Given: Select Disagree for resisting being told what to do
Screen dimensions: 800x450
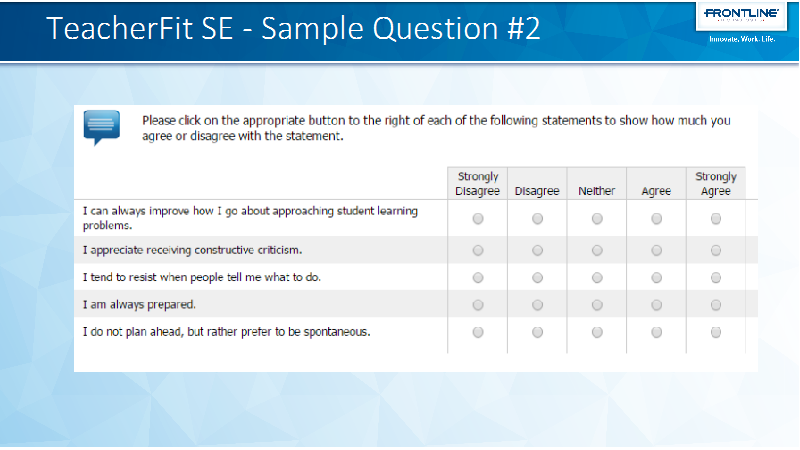Looking at the screenshot, I should 537,278.
